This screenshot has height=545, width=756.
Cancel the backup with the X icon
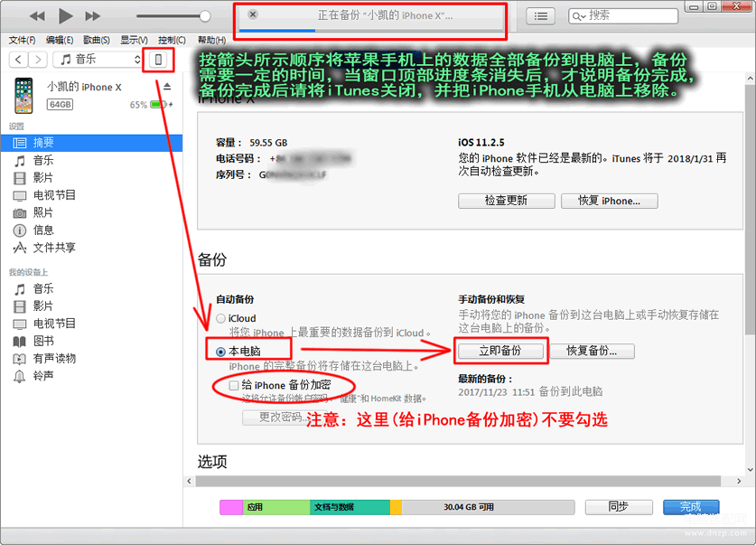pos(253,14)
